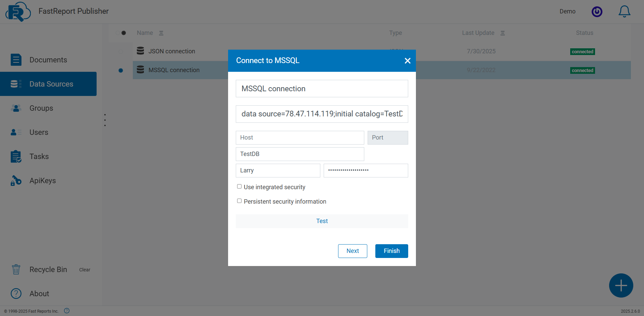This screenshot has width=644, height=316.
Task: Click the FastReport Publisher title
Action: [x=73, y=11]
